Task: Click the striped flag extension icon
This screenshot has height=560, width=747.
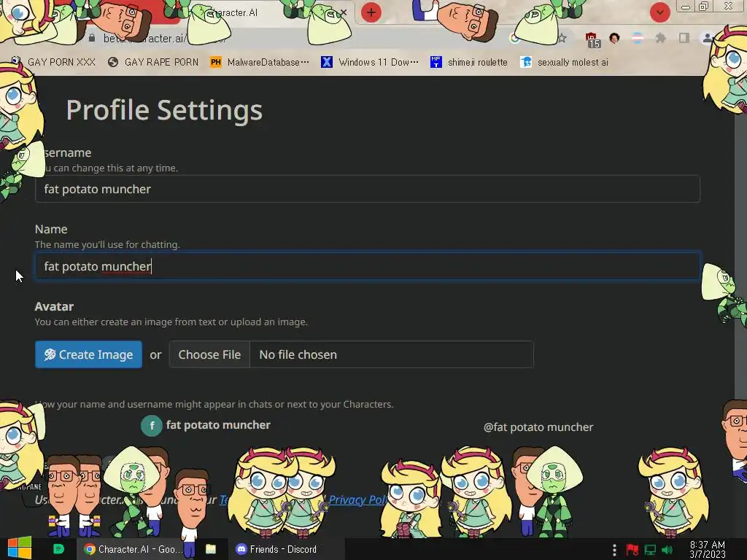Action: click(638, 38)
